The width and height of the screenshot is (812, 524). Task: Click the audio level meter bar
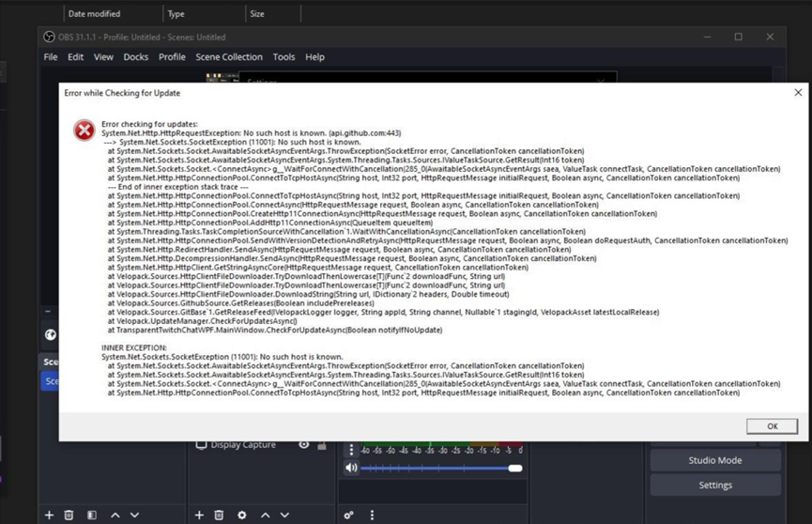click(x=441, y=444)
